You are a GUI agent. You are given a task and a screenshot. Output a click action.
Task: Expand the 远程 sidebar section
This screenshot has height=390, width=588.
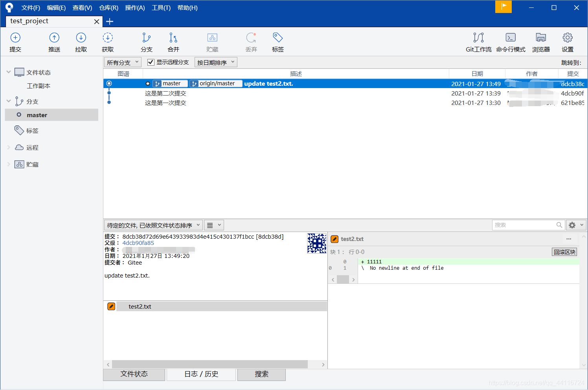(9, 147)
